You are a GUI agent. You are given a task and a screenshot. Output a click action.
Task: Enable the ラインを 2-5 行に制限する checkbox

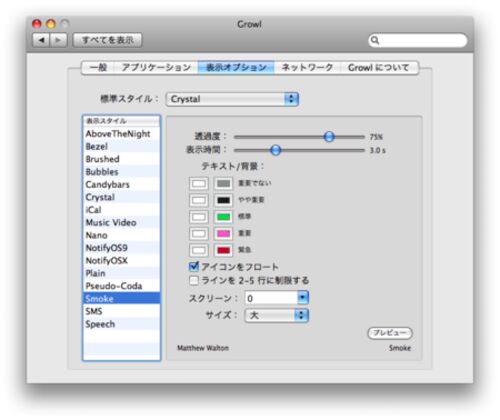click(194, 280)
